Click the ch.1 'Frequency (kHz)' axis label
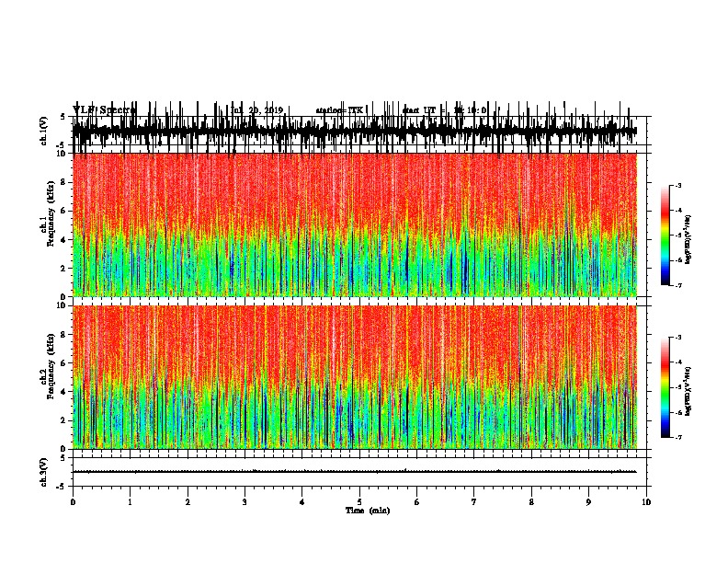 [51, 214]
